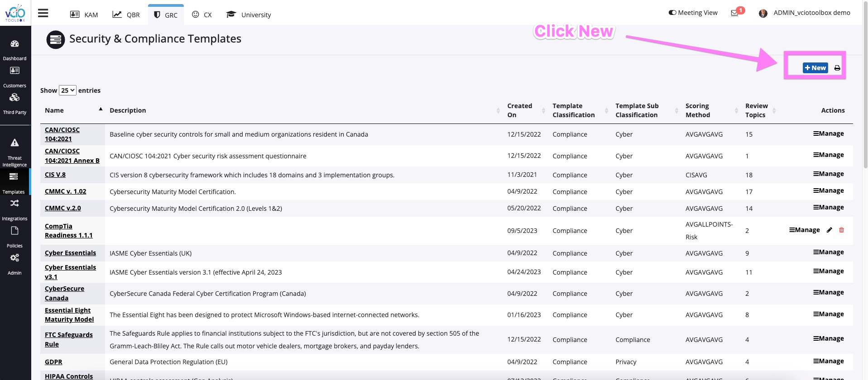868x380 pixels.
Task: Sort by Template Sub Classification column
Action: 646,110
